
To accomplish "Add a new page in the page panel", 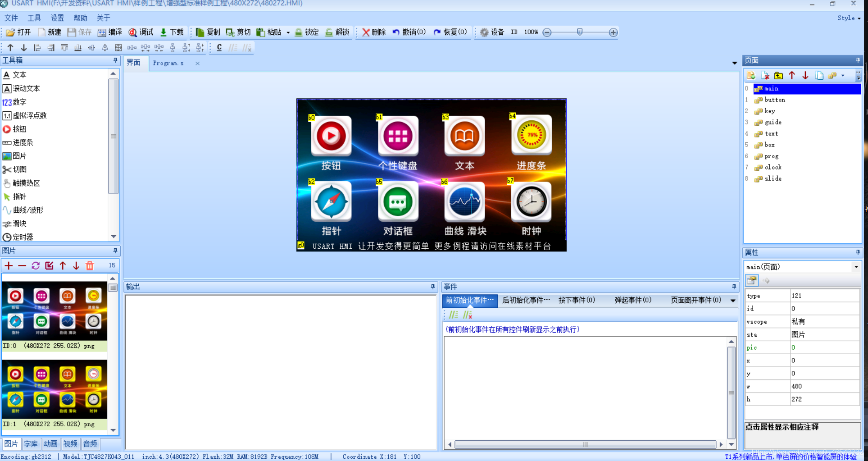I will coord(751,75).
